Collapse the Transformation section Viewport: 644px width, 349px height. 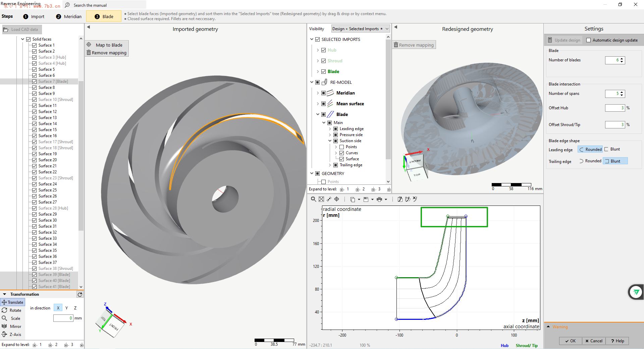click(5, 294)
